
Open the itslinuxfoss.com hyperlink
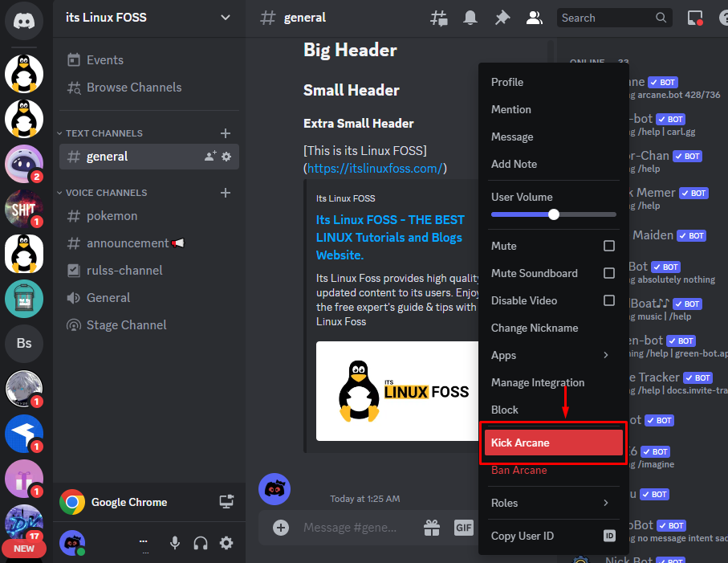[x=375, y=168]
